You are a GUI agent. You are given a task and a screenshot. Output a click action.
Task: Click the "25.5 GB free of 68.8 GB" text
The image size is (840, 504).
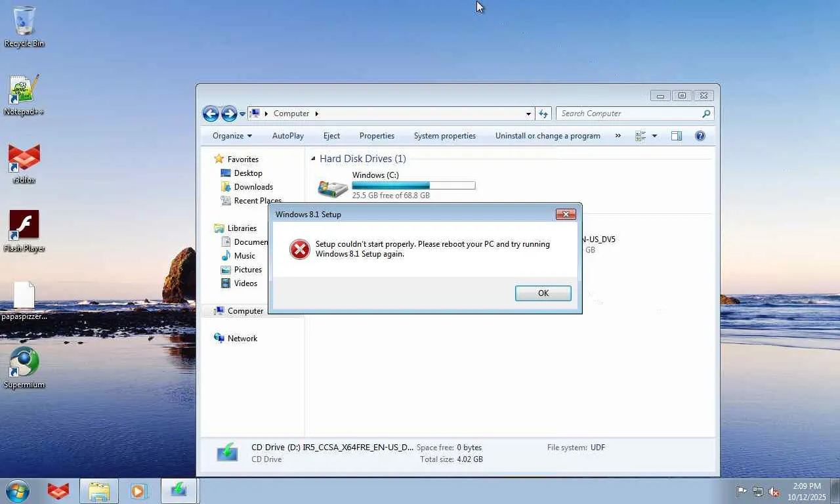(391, 196)
